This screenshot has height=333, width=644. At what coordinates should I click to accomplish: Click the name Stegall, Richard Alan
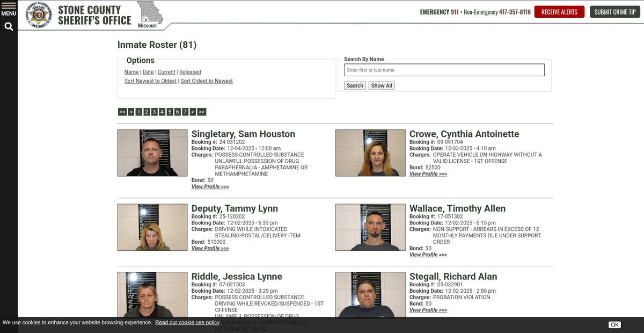pyautogui.click(x=453, y=277)
